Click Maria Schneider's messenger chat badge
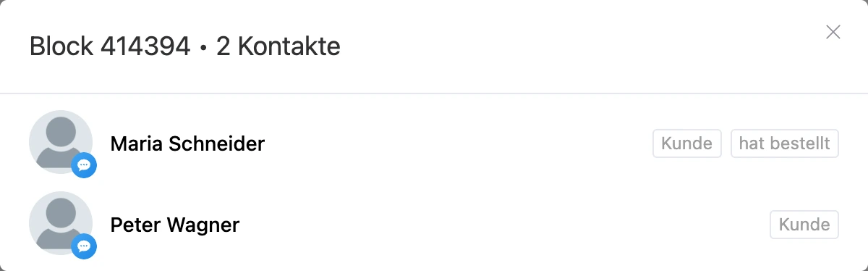This screenshot has width=868, height=271. [x=84, y=166]
